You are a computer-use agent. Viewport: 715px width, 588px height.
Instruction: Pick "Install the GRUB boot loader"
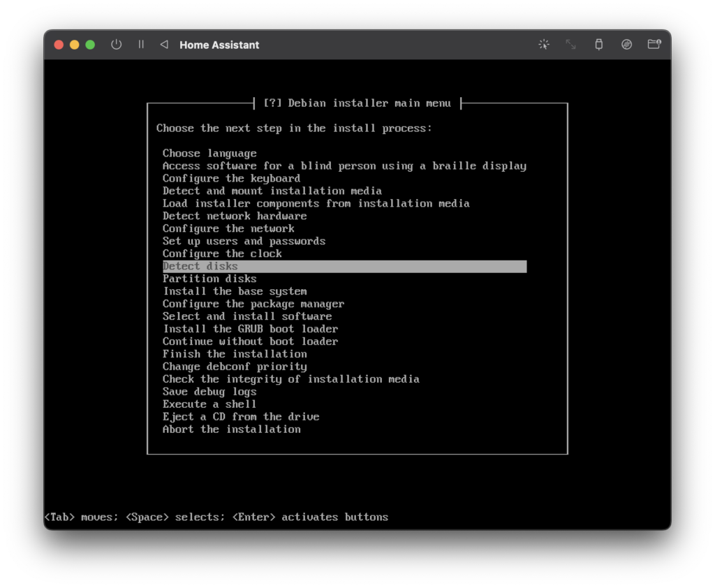[x=345, y=329]
